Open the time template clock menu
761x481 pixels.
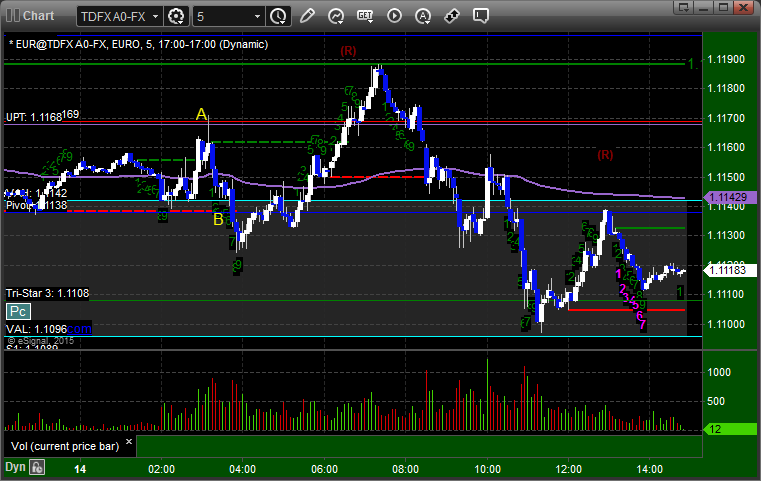[x=279, y=16]
